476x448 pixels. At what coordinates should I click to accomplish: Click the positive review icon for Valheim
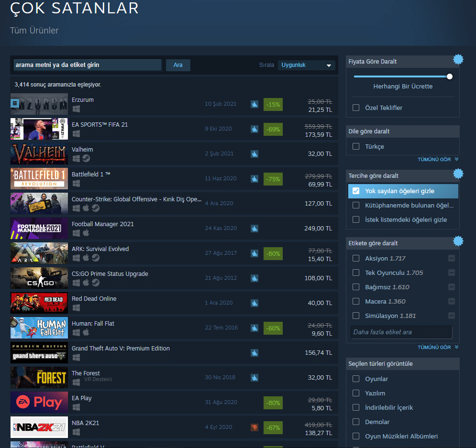(255, 154)
